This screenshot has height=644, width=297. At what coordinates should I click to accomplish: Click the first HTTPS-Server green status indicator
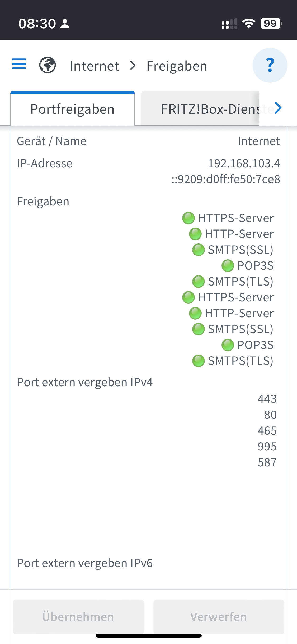tap(188, 218)
